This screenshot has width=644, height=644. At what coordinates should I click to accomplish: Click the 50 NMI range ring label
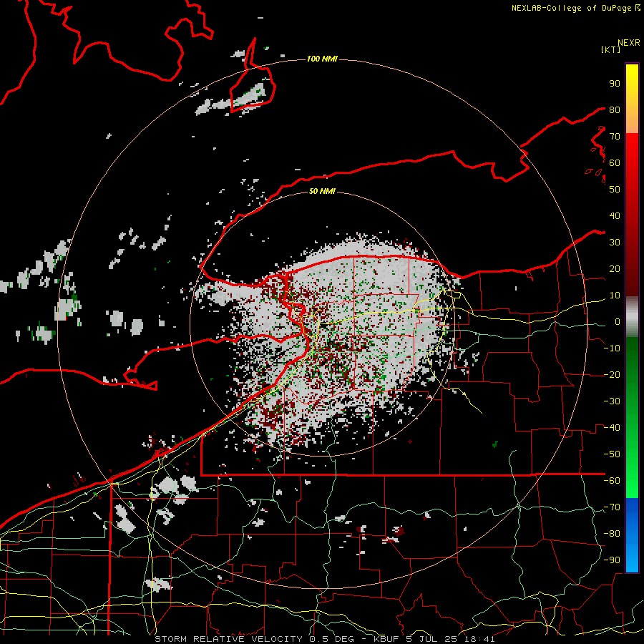pyautogui.click(x=322, y=191)
